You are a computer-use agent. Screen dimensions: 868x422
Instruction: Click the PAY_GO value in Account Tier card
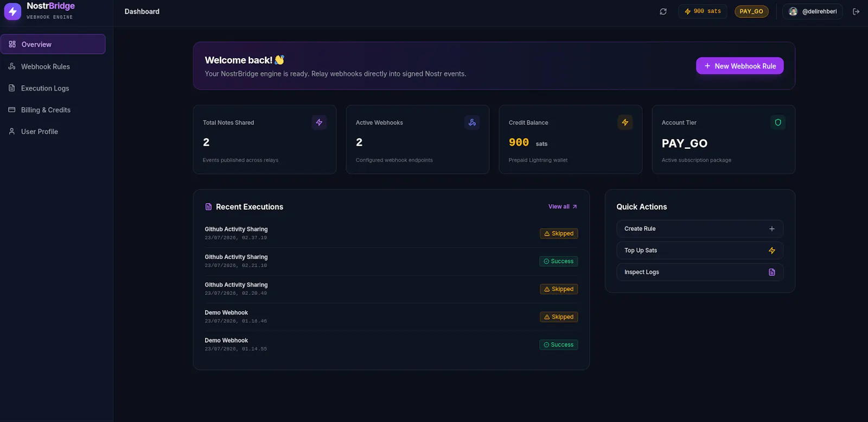click(x=685, y=143)
